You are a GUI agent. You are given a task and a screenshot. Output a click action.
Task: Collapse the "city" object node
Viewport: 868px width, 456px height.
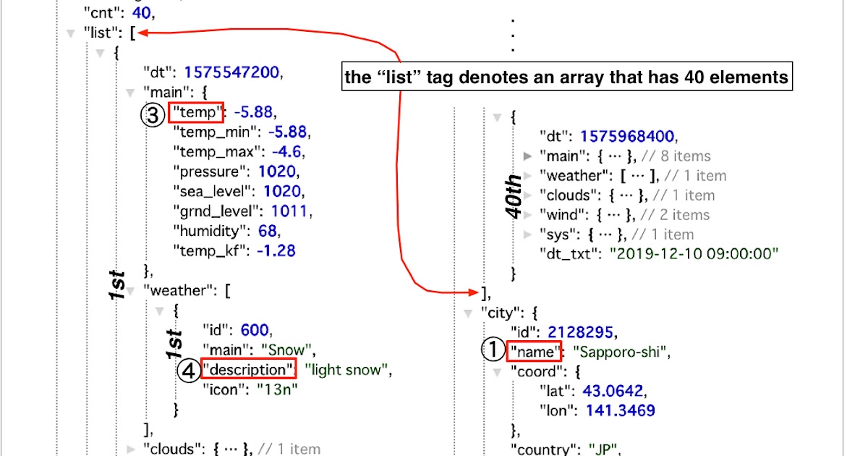[x=467, y=313]
